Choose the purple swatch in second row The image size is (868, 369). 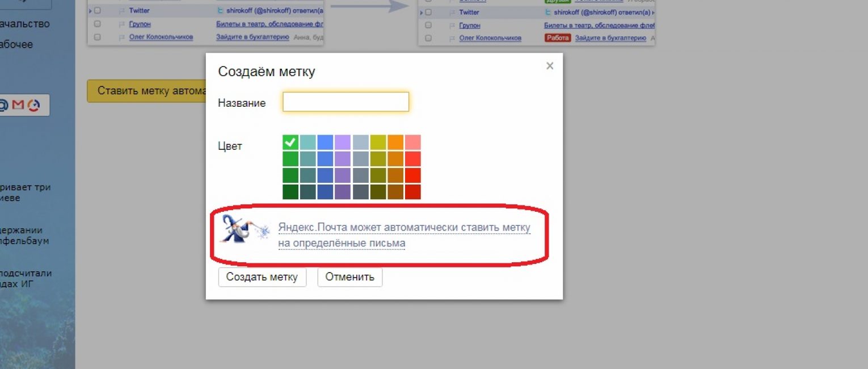(x=343, y=159)
